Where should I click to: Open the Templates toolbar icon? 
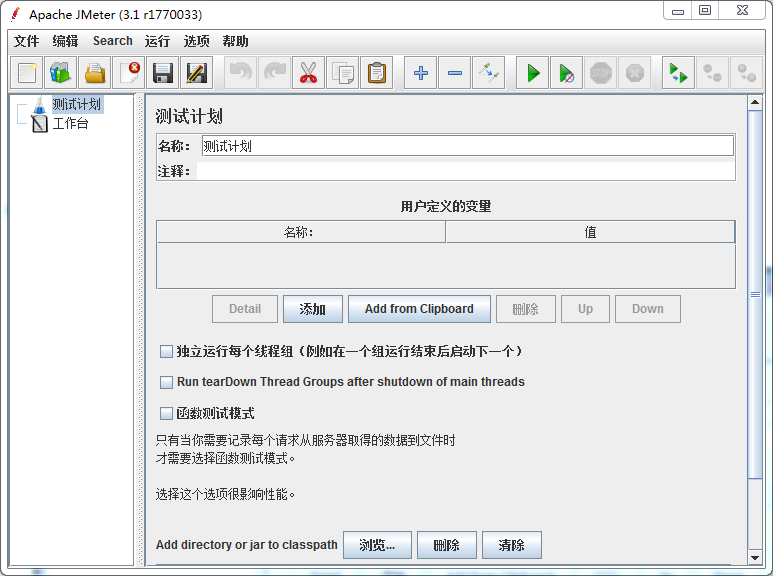[60, 73]
